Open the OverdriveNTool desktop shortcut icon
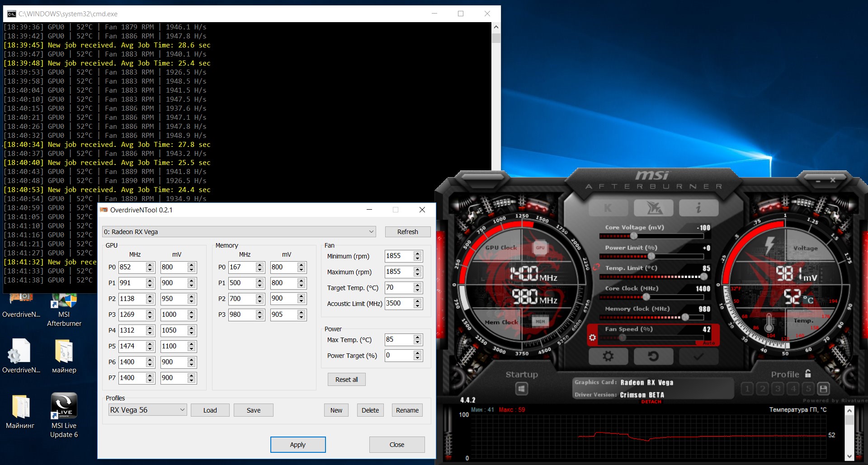The height and width of the screenshot is (465, 868). click(21, 306)
